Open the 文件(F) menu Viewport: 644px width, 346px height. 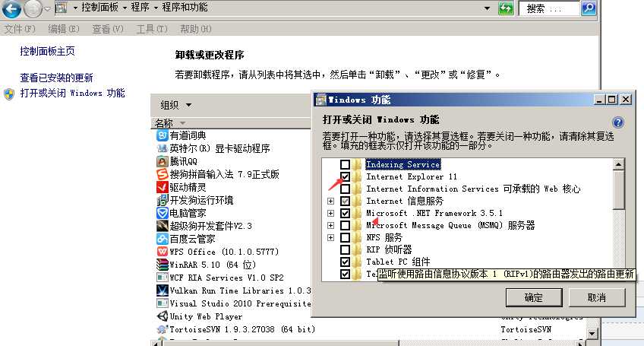coord(20,29)
